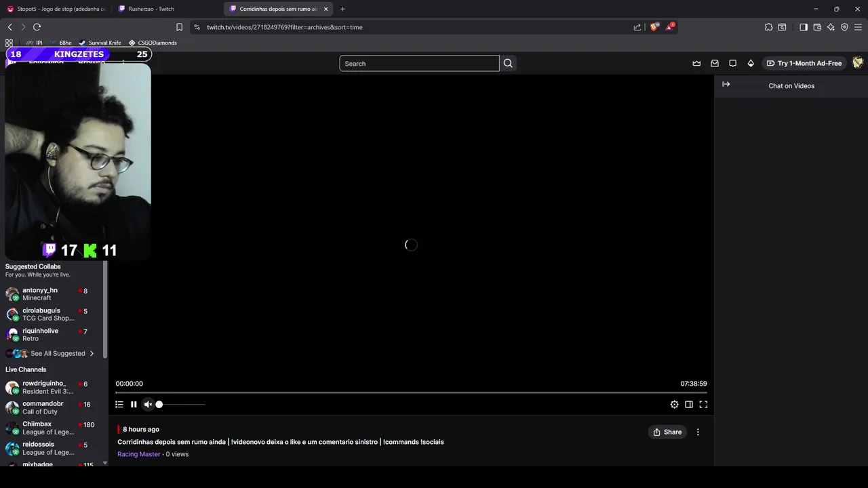868x488 pixels.
Task: Open the tab search icon in the toolbar
Action: point(782,27)
